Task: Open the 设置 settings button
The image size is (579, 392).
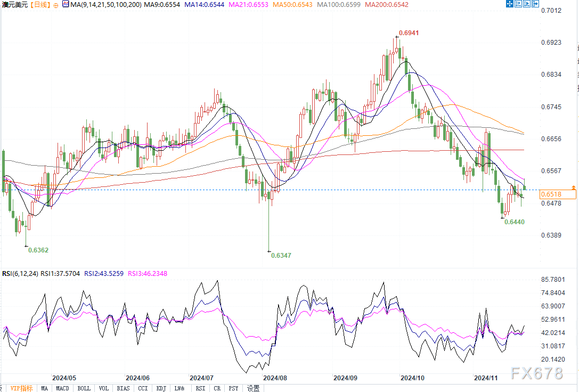Action: [x=254, y=388]
